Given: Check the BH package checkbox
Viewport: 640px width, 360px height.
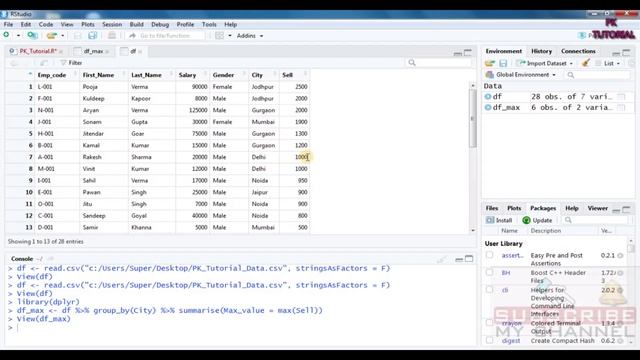Looking at the screenshot, I should pyautogui.click(x=489, y=272).
